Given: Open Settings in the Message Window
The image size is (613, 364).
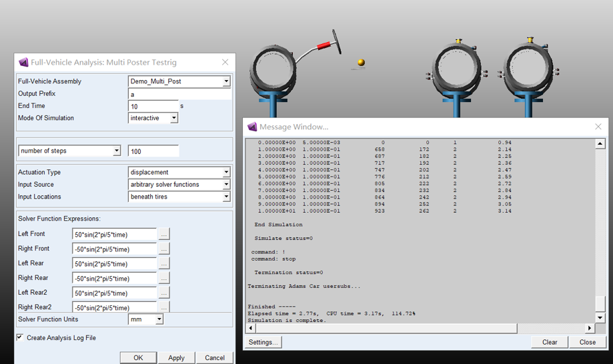Looking at the screenshot, I should pyautogui.click(x=263, y=342).
